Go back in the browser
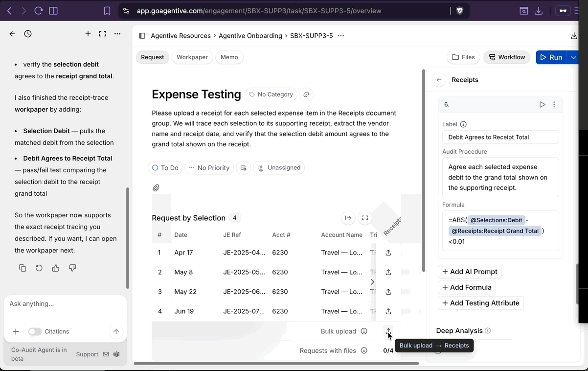 point(9,11)
